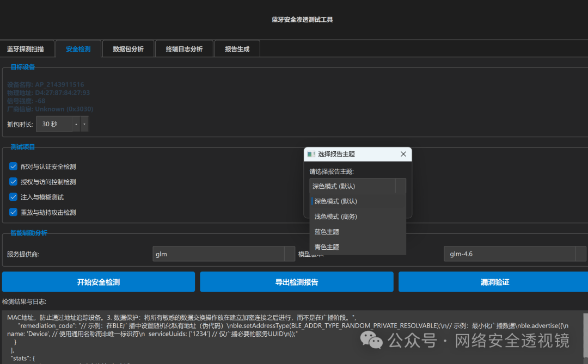
Task: Switch to the 蓝牙探测扫描 tab
Action: click(x=26, y=49)
